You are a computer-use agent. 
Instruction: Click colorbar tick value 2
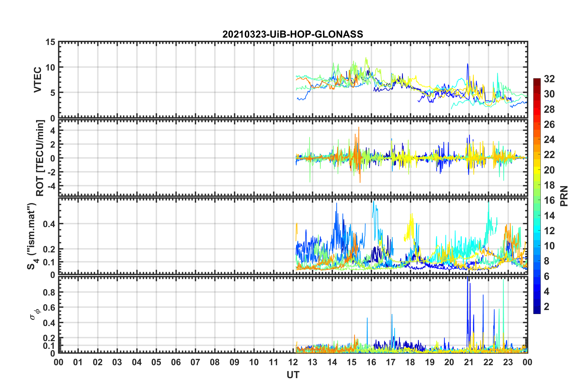(x=547, y=306)
